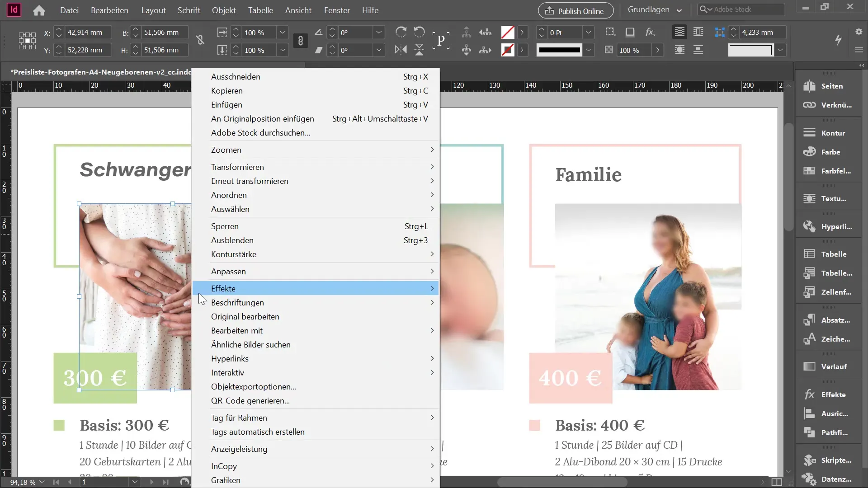Toggle split layout view in status bar

coord(777,482)
